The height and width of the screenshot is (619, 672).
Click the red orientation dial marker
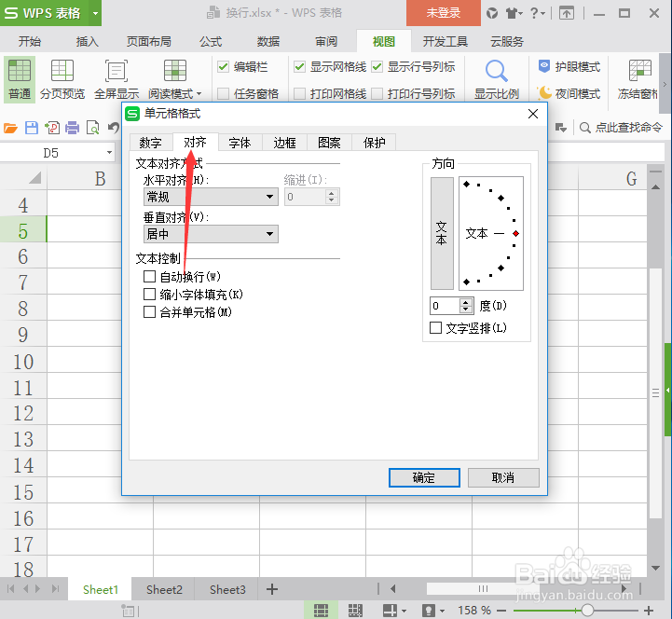[516, 234]
